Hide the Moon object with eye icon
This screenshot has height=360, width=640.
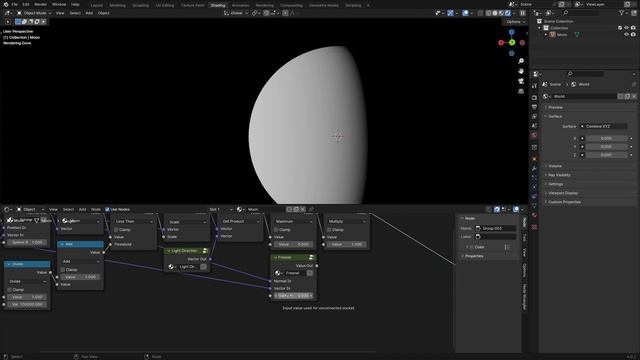click(x=626, y=35)
